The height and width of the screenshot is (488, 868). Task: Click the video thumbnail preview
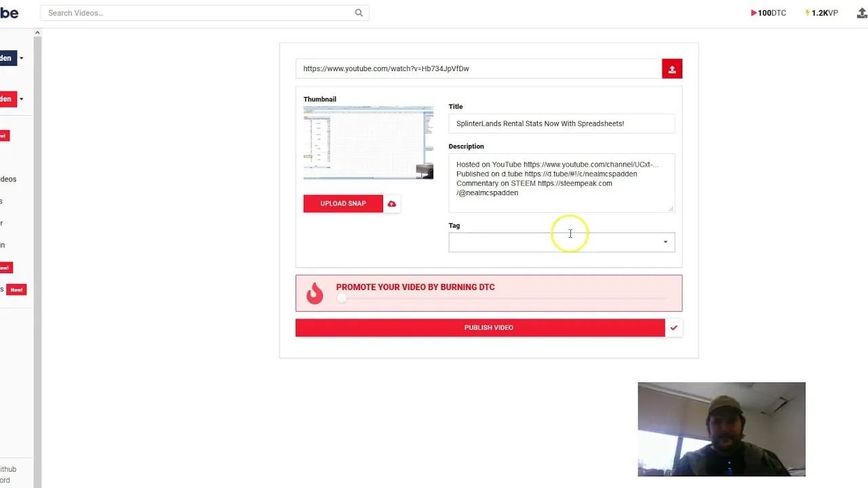click(x=368, y=142)
